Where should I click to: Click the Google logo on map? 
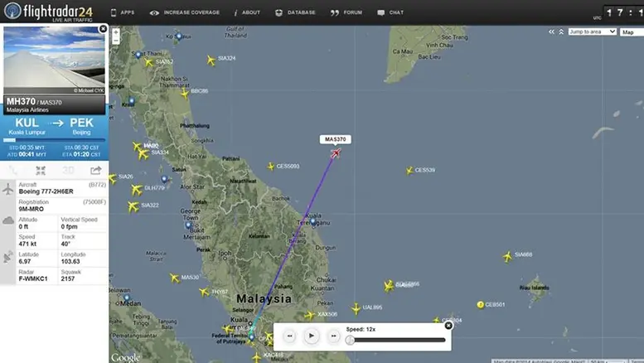[x=125, y=358]
